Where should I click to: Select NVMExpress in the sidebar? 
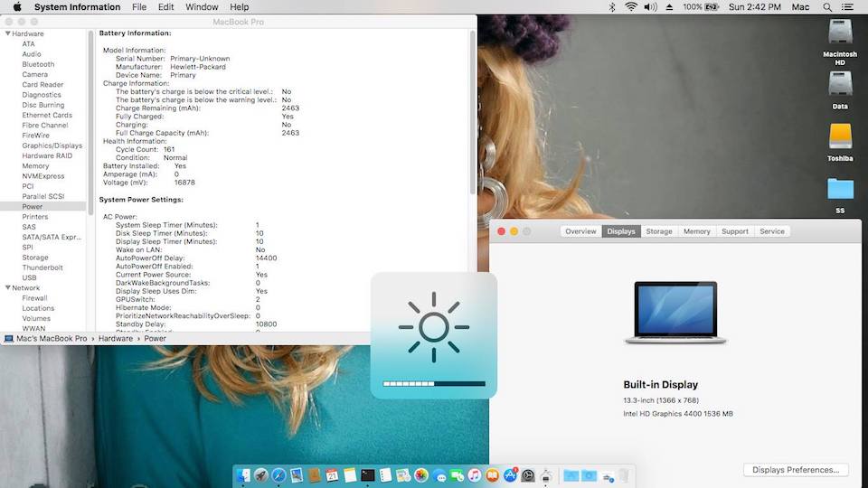[43, 176]
